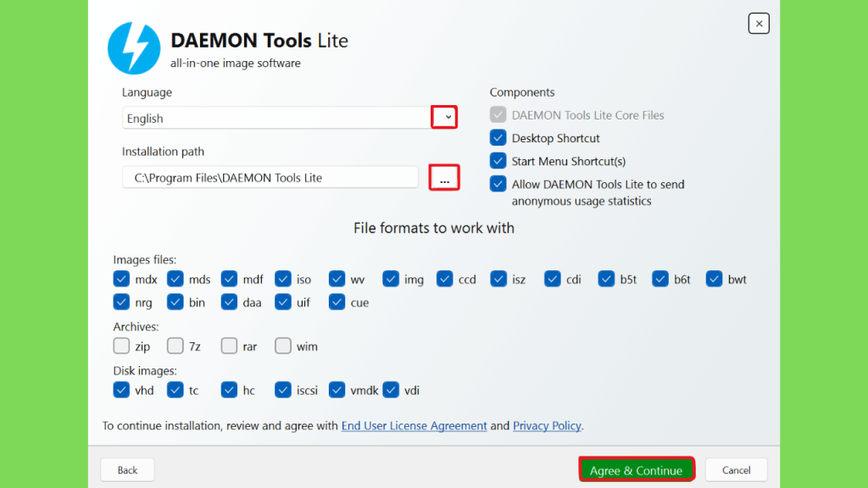Click the DAEMON Tools lightning logo icon
Screen dimensions: 868x488
[x=134, y=48]
